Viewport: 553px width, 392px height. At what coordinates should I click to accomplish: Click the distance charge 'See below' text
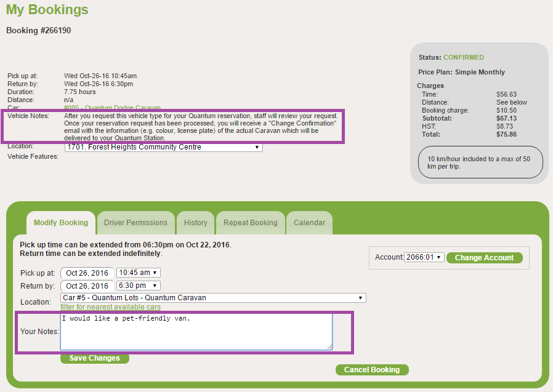tap(512, 102)
